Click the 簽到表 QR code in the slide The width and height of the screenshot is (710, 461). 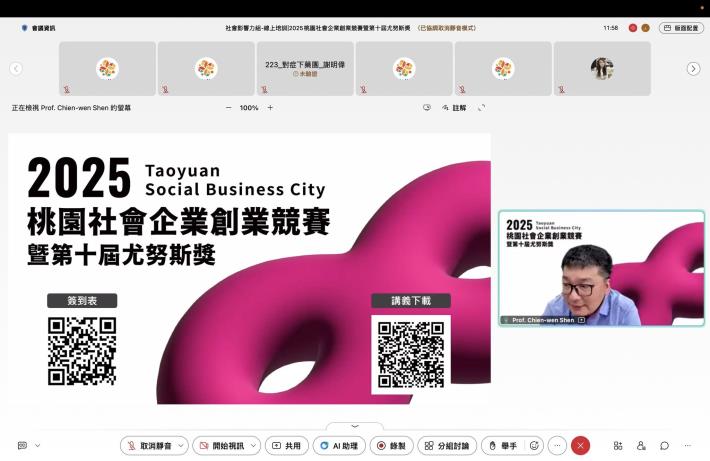coord(82,351)
